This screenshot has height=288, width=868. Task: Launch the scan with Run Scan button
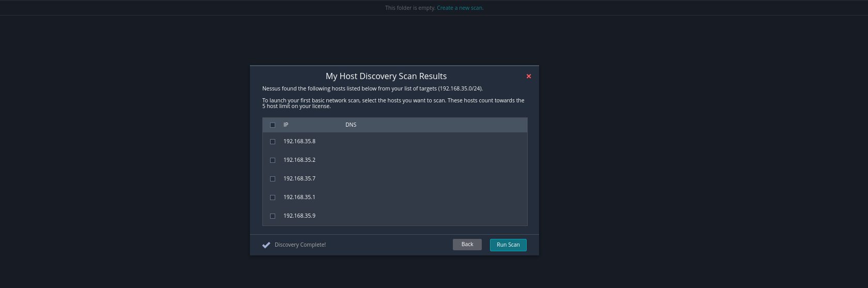click(x=508, y=245)
